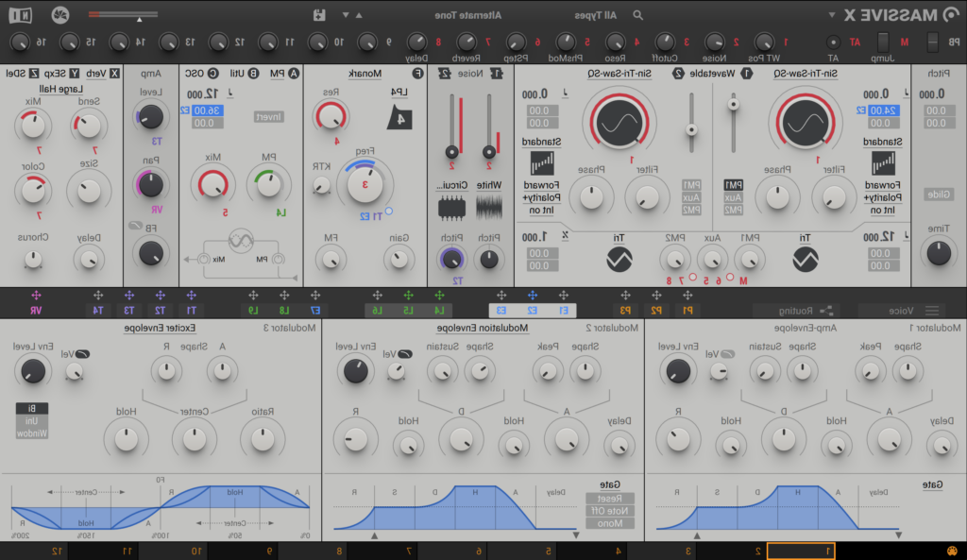Click the Noise slot 1 icon

click(x=497, y=74)
